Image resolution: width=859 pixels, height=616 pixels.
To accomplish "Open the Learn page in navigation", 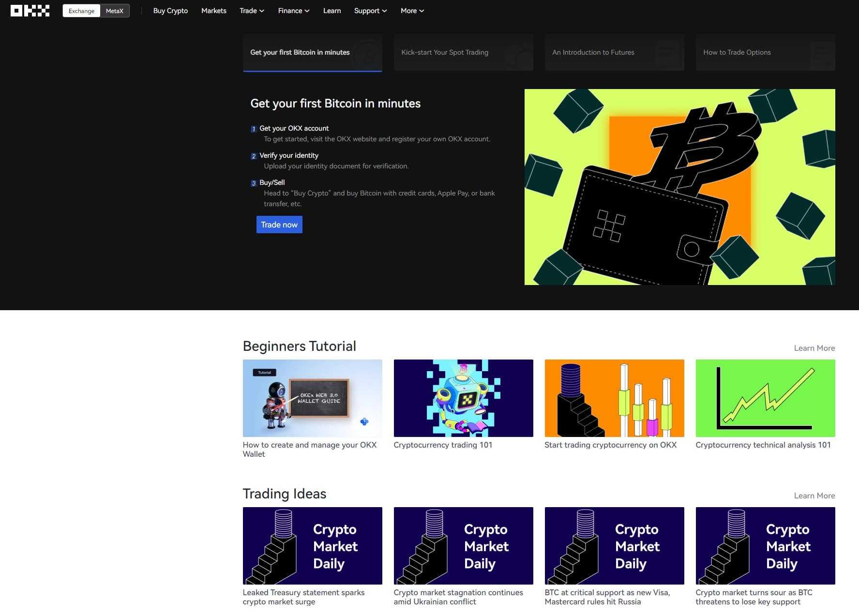I will (332, 11).
